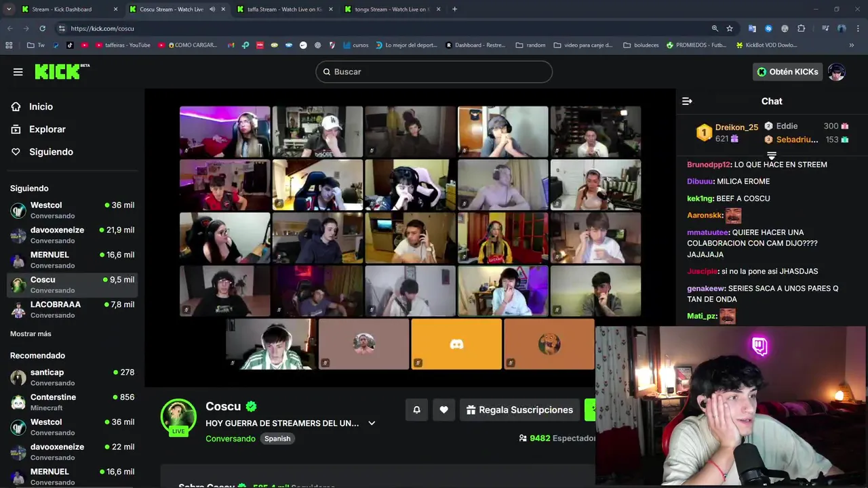This screenshot has height=488, width=868.
Task: Open santicap recommended channel
Action: [72, 377]
